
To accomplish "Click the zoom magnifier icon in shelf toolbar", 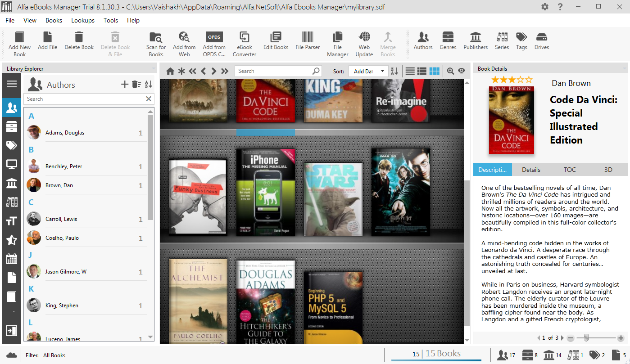I will tap(450, 71).
